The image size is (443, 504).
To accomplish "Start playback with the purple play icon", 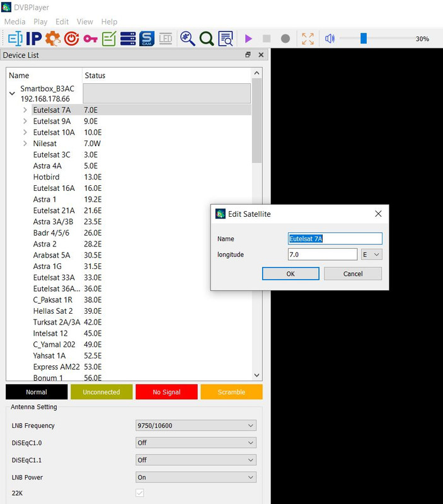I will [x=248, y=38].
